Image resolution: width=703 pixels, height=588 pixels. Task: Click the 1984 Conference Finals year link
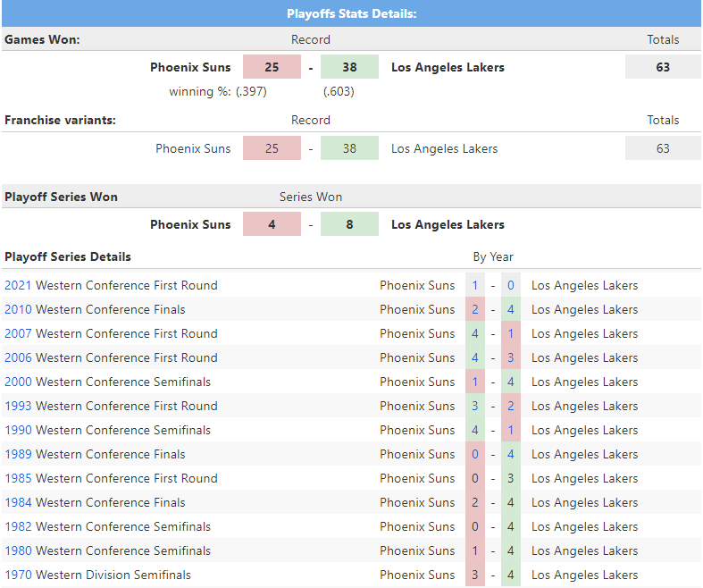[18, 503]
